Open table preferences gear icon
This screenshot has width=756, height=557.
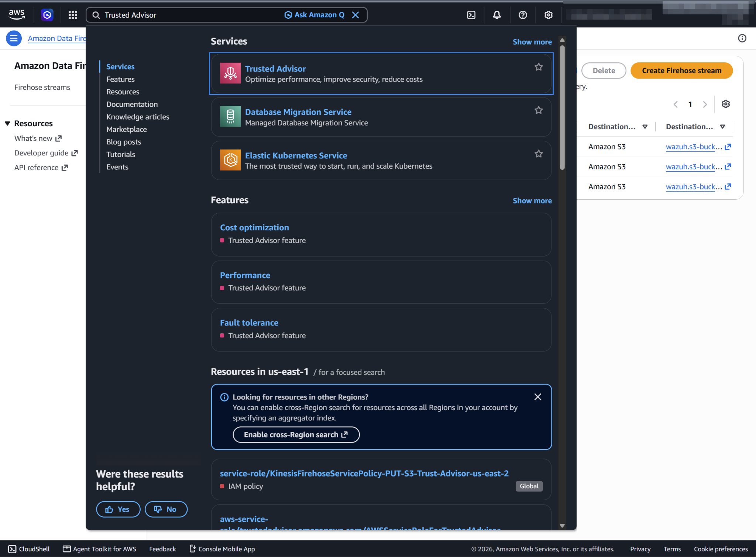pos(726,104)
